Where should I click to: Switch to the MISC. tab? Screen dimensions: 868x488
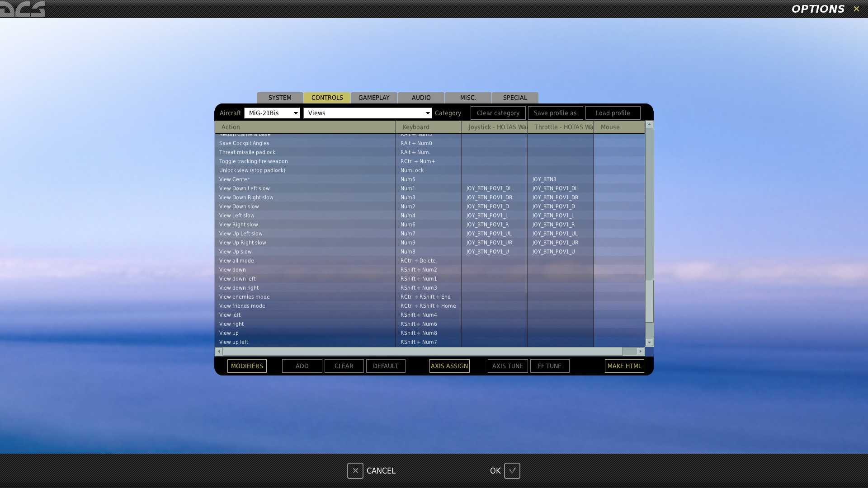click(468, 98)
